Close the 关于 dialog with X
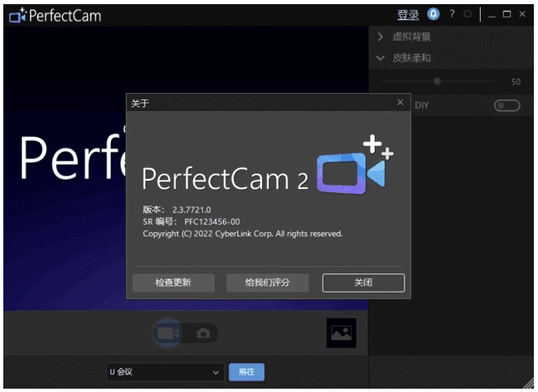The width and height of the screenshot is (538, 392). (400, 103)
